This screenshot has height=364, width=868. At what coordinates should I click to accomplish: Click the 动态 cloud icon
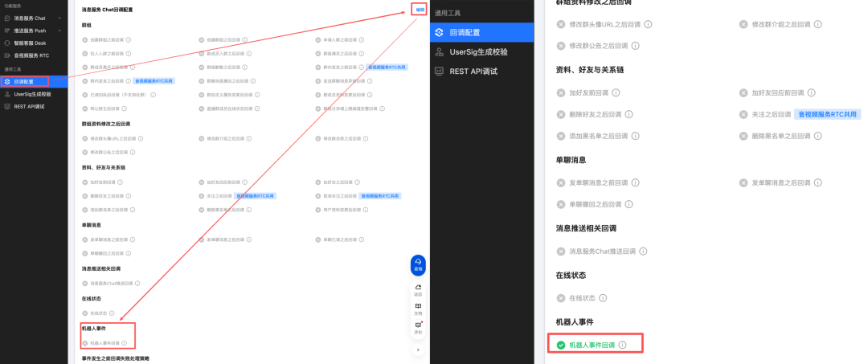tap(418, 288)
